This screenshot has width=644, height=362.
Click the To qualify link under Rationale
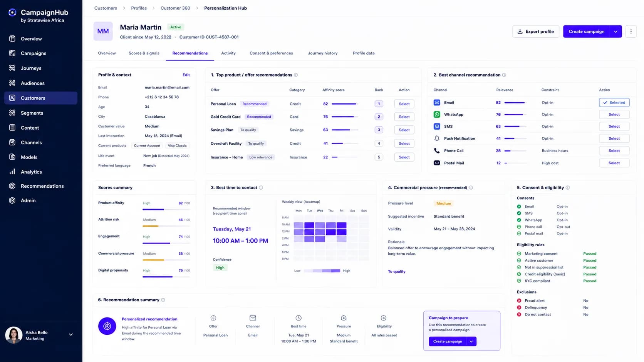tap(396, 272)
